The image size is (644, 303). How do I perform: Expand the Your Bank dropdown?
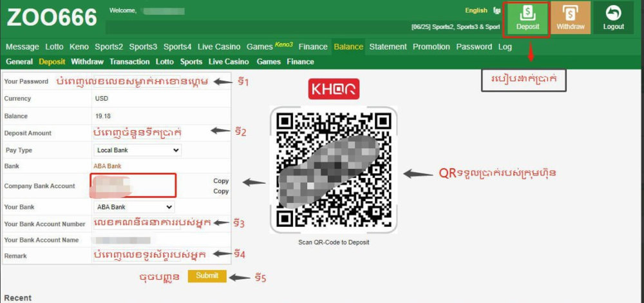click(134, 208)
